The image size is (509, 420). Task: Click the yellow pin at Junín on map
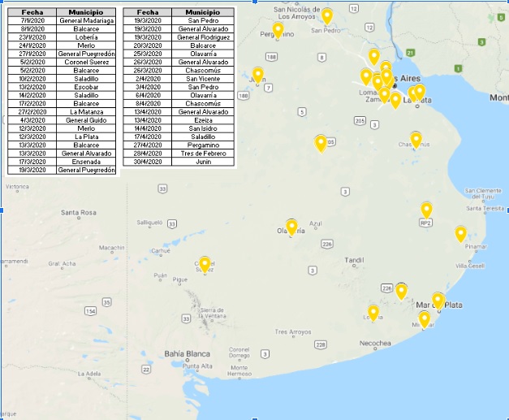click(x=258, y=75)
